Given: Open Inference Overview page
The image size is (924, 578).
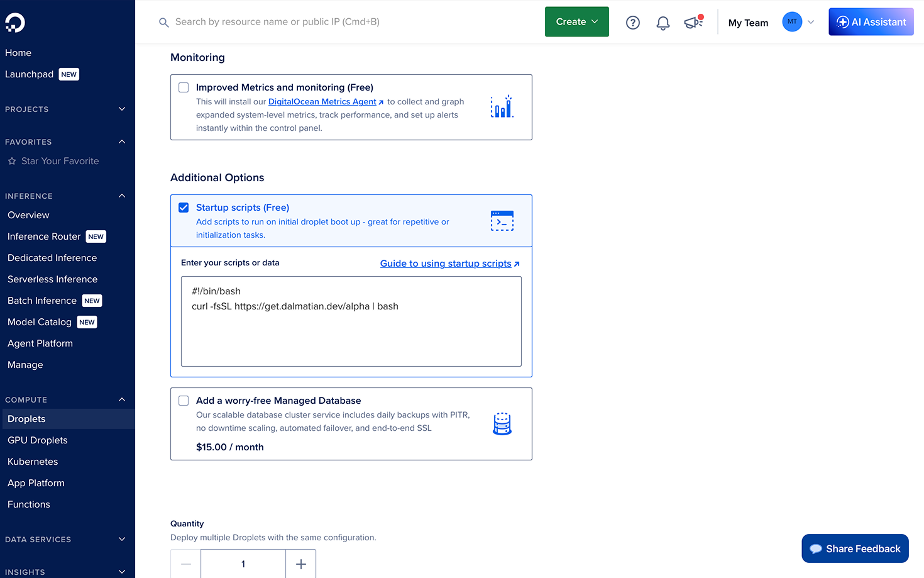Looking at the screenshot, I should [28, 215].
